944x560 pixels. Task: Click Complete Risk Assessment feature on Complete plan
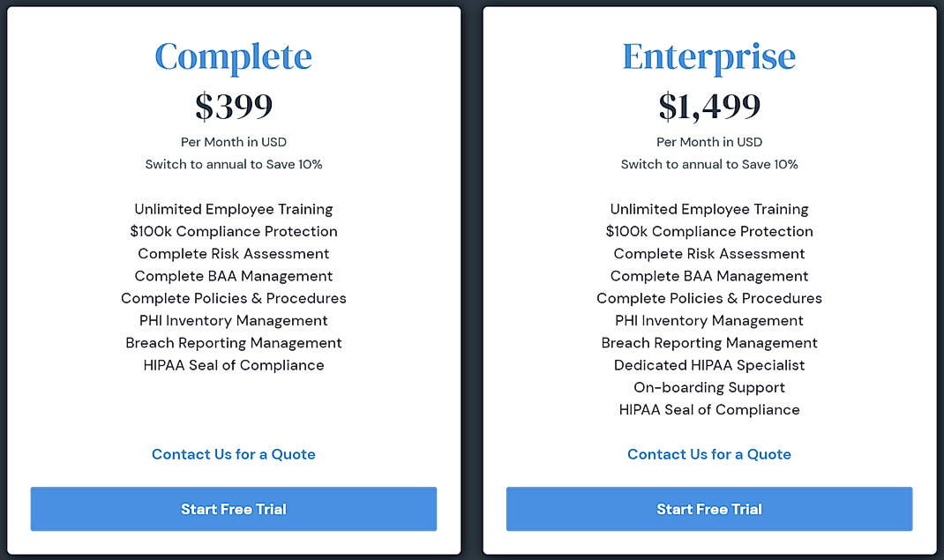coord(233,253)
